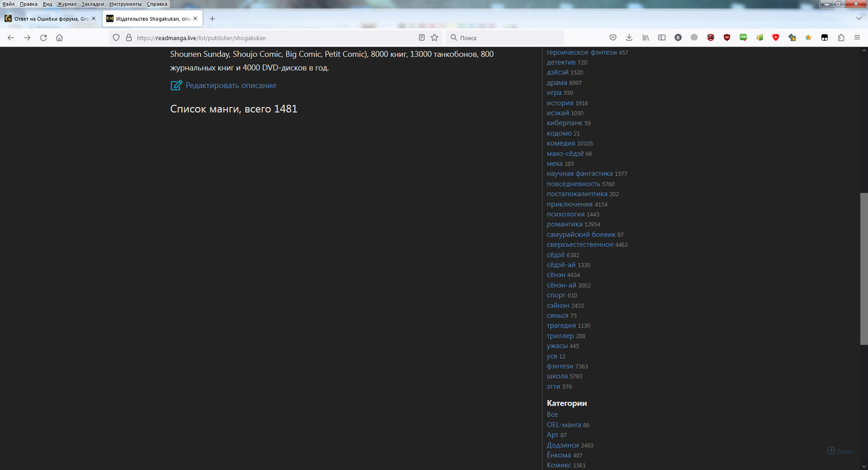The width and height of the screenshot is (868, 470).
Task: Open the OEL-манга category link
Action: pyautogui.click(x=564, y=425)
